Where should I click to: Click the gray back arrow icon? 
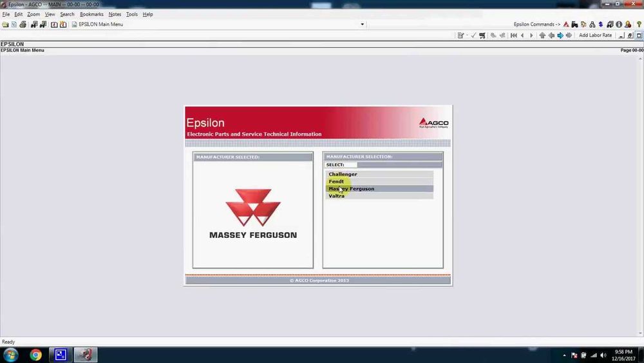click(x=551, y=35)
